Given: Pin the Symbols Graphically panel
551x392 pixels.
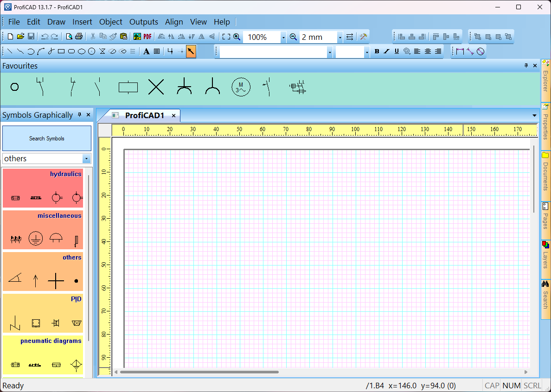Looking at the screenshot, I should pyautogui.click(x=79, y=115).
